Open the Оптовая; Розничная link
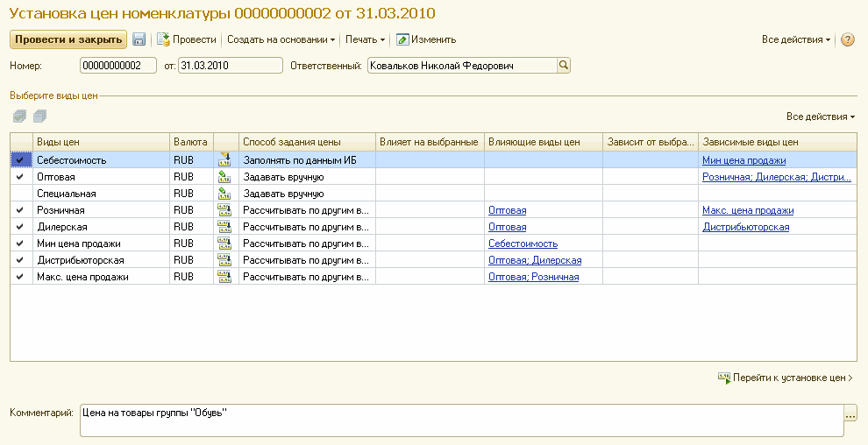This screenshot has width=868, height=445. (x=534, y=277)
